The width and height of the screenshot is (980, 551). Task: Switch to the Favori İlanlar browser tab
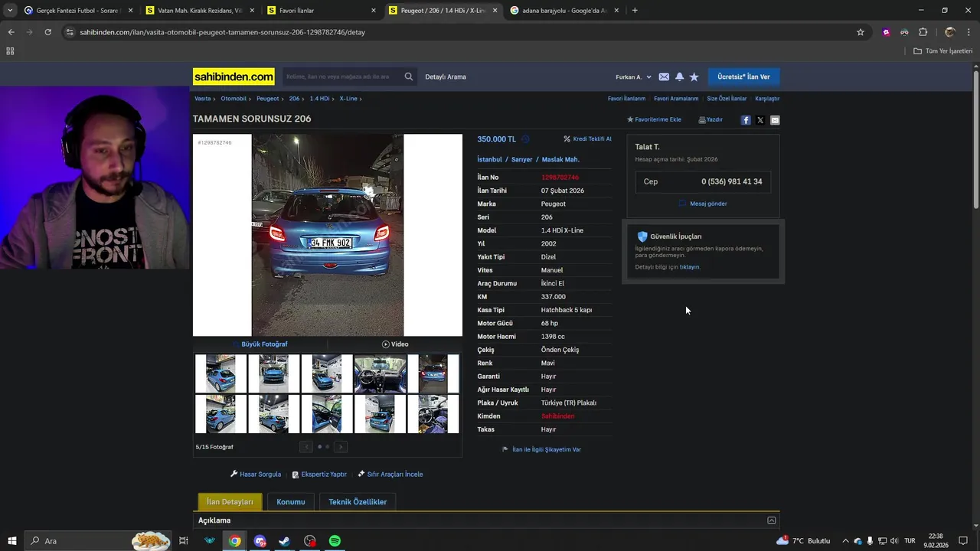coord(322,11)
